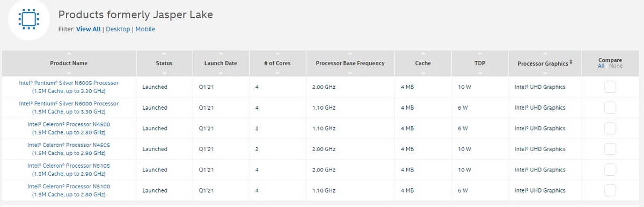Sort ascending by # of Cores up arrow
The width and height of the screenshot is (644, 207).
point(277,54)
